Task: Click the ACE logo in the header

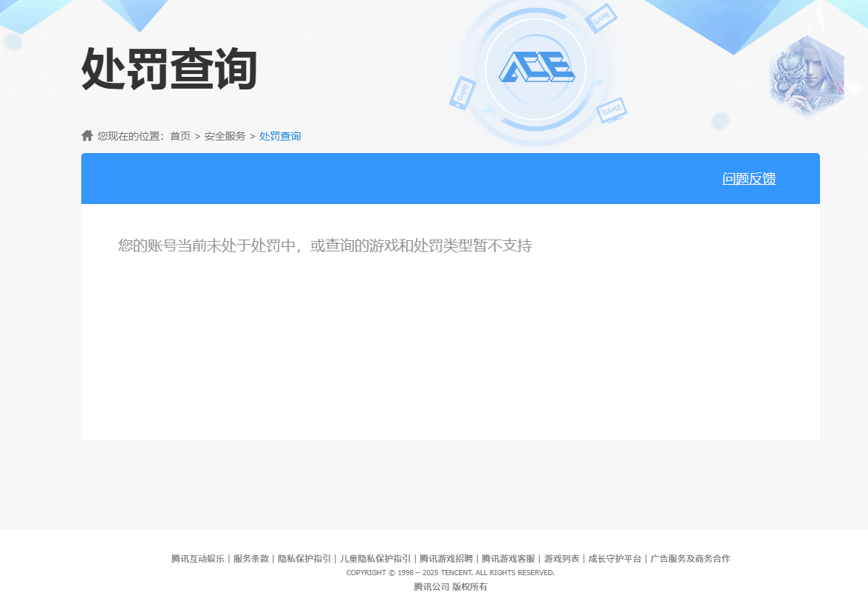Action: click(x=536, y=68)
